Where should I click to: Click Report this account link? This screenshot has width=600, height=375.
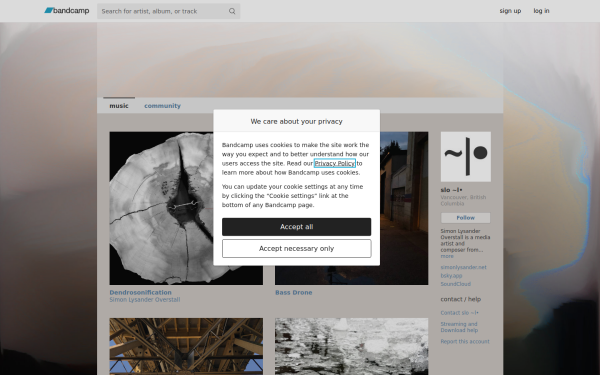point(465,342)
